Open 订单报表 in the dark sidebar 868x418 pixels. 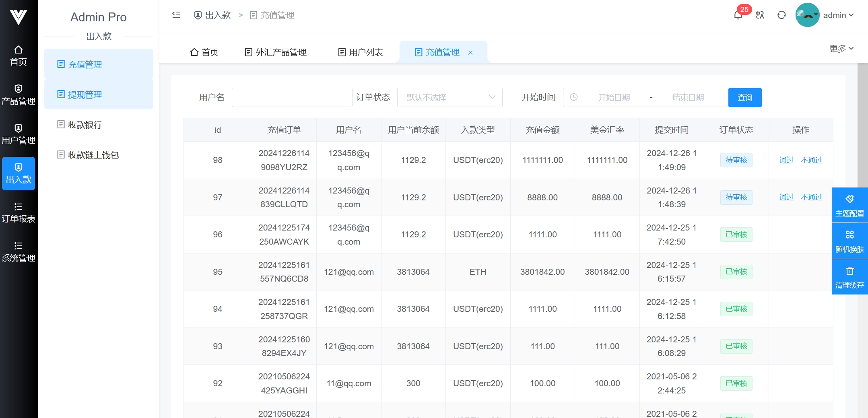click(x=19, y=212)
